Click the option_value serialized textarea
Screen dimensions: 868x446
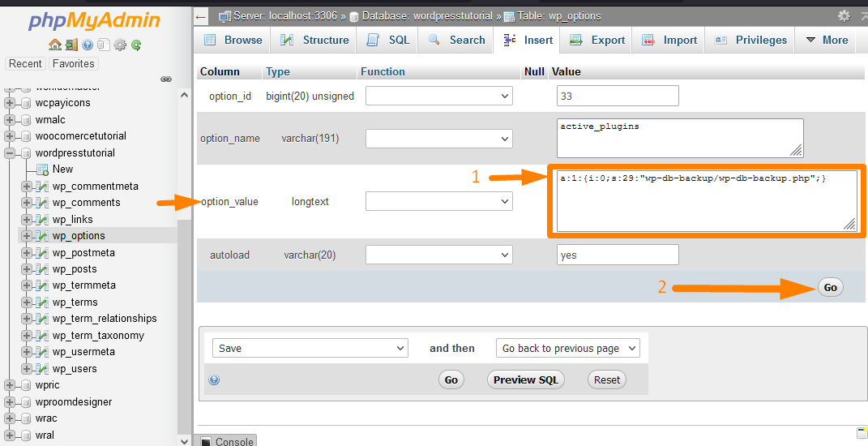[x=707, y=201]
